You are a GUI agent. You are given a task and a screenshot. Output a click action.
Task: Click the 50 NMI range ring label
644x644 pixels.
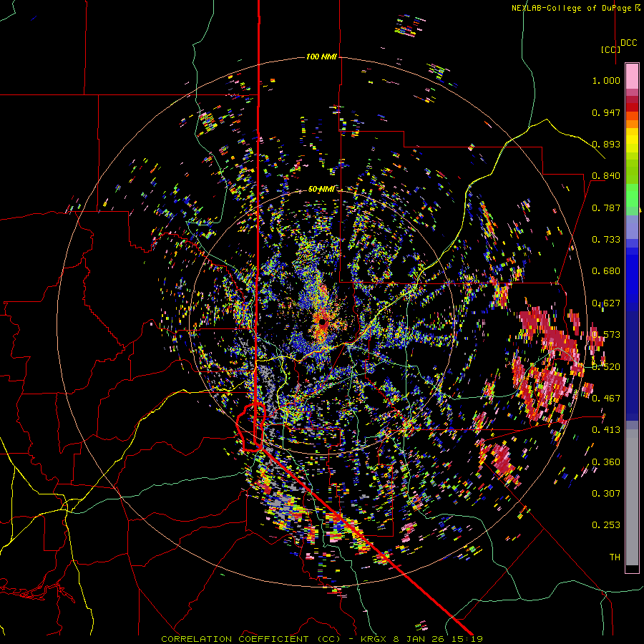pyautogui.click(x=321, y=190)
